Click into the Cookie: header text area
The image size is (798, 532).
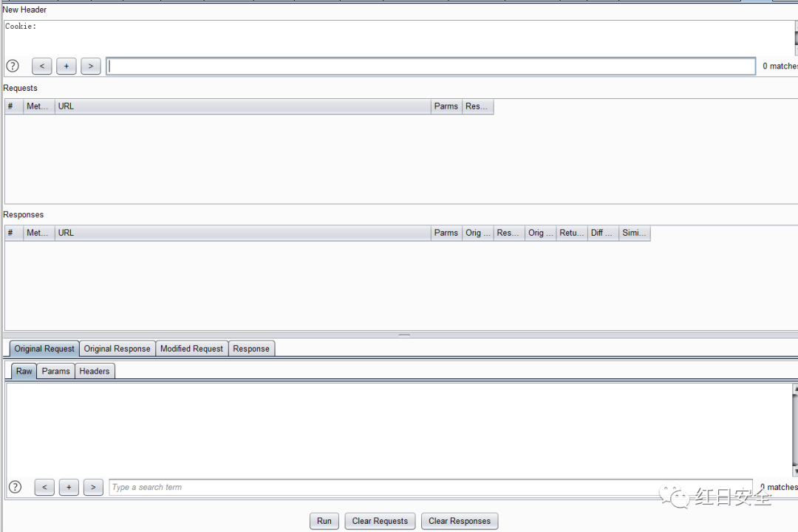(400, 37)
